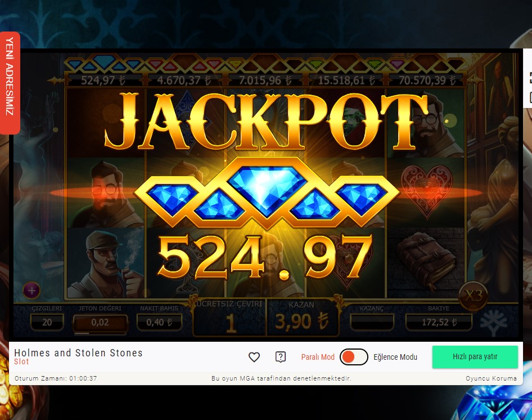Click the purple plus menu button
This screenshot has width=532, height=420.
click(x=31, y=291)
